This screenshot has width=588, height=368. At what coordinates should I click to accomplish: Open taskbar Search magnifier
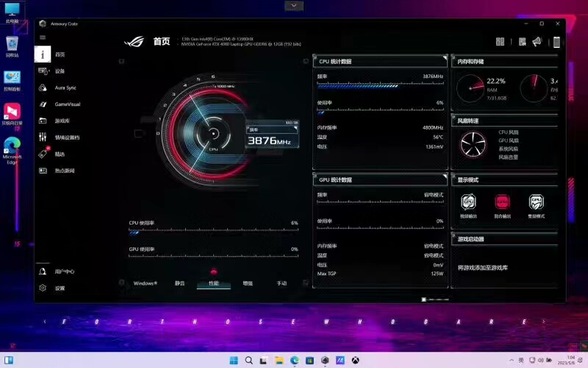248,361
